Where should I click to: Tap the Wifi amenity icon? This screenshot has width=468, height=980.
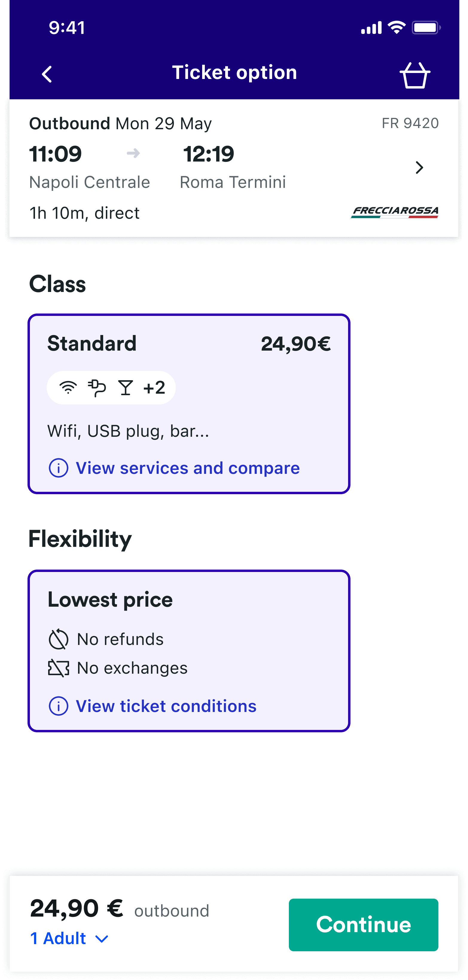[68, 388]
